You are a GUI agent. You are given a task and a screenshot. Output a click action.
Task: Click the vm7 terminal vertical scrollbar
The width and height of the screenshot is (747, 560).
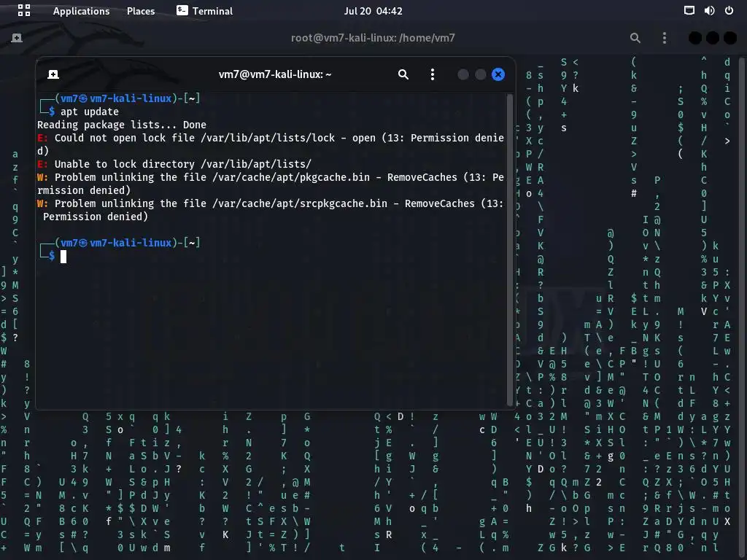pos(510,249)
